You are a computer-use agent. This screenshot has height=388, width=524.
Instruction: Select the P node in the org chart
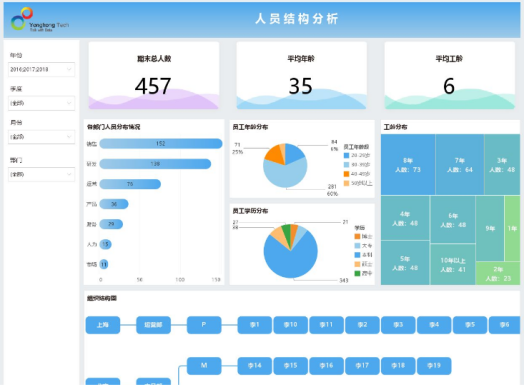[x=204, y=325]
